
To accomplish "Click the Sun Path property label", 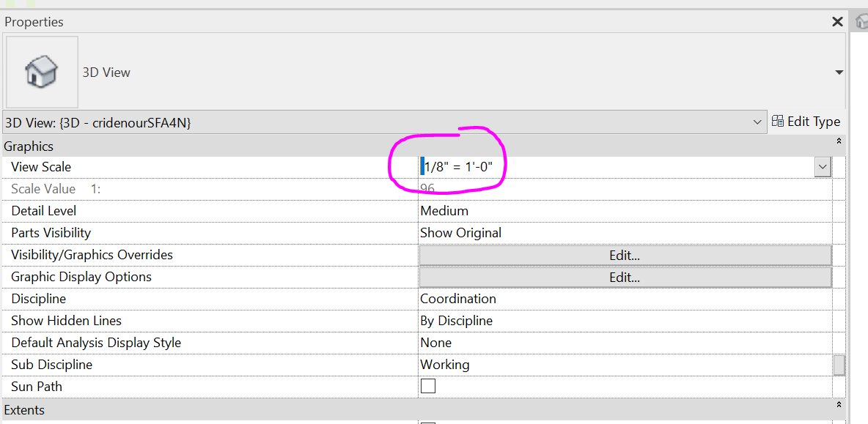I will [37, 387].
